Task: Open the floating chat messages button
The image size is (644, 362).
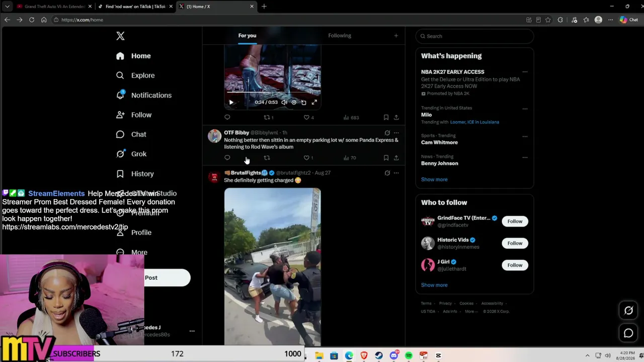Action: [x=628, y=333]
